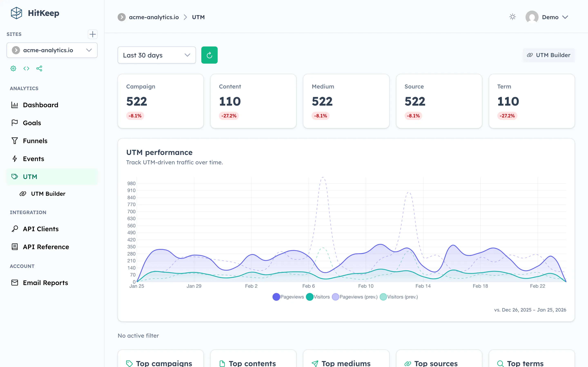Open the share icon in the sidebar

tap(39, 69)
